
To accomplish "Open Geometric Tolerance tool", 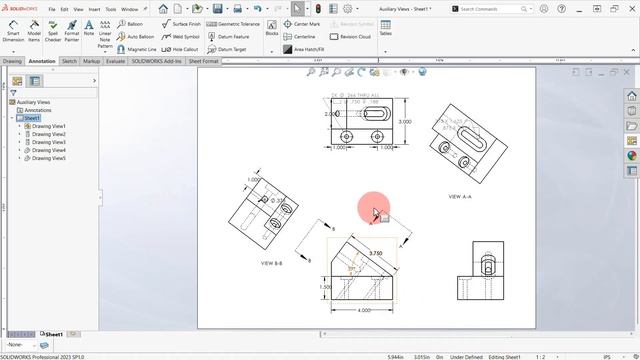I will (233, 24).
